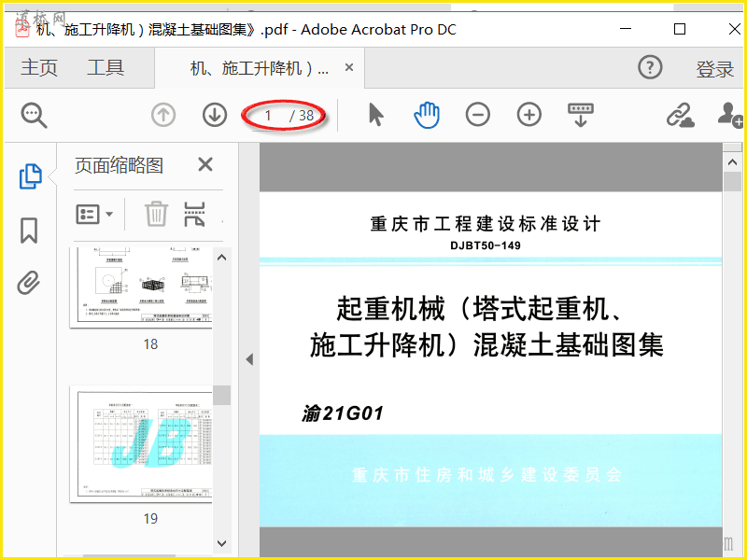The image size is (747, 560).
Task: Zoom in with the plus button
Action: 529,115
